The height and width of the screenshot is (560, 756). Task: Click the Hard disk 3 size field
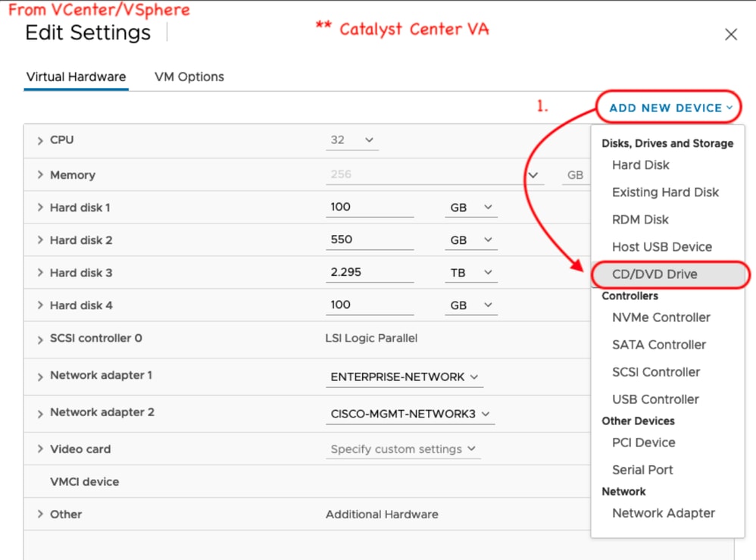click(x=370, y=272)
